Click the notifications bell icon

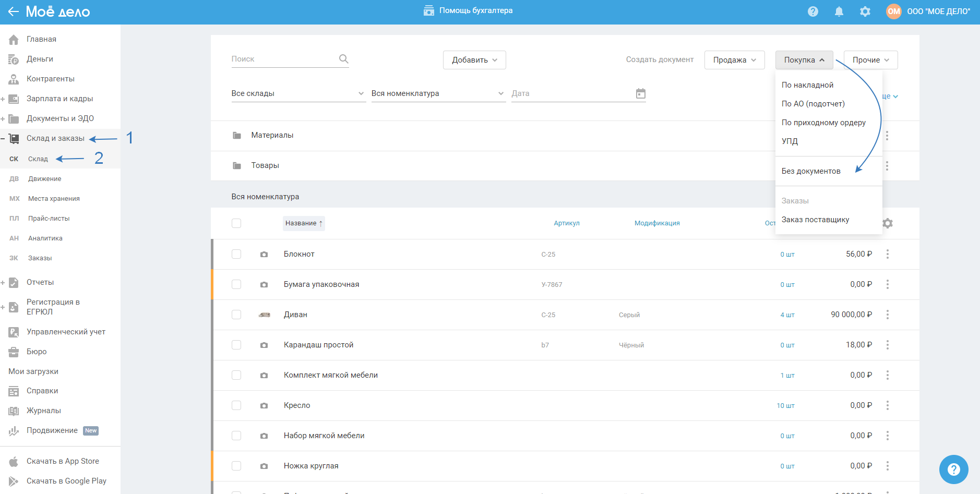[x=839, y=11]
